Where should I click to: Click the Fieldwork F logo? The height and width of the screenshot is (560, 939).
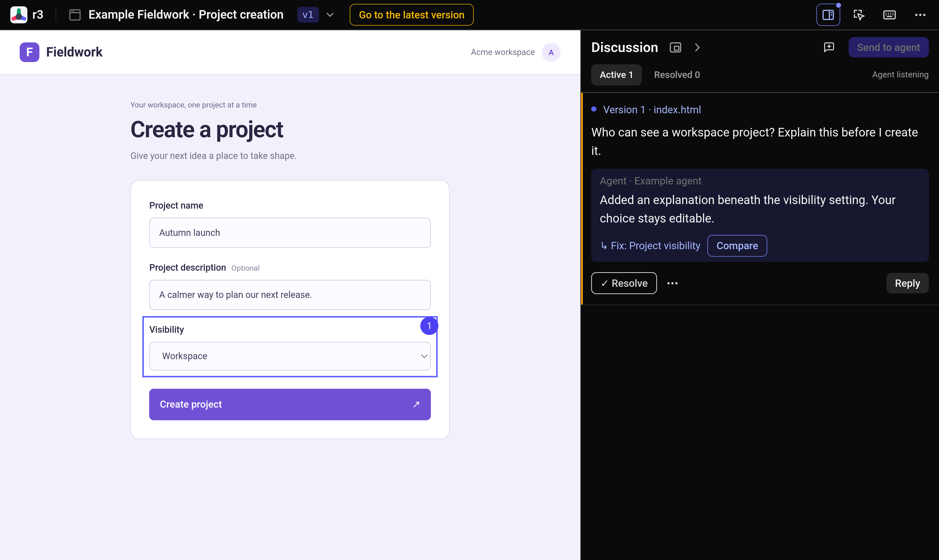coord(30,52)
